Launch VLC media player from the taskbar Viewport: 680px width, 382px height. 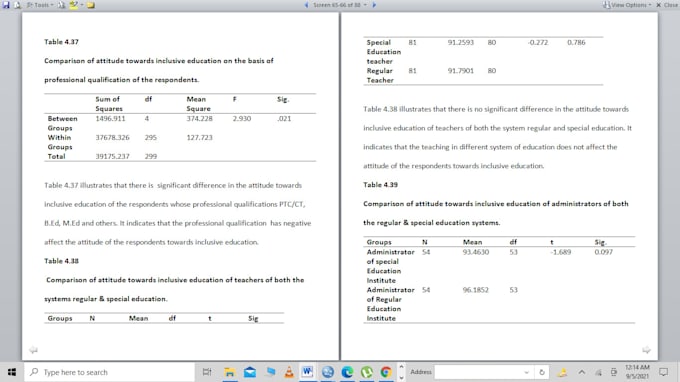click(289, 372)
